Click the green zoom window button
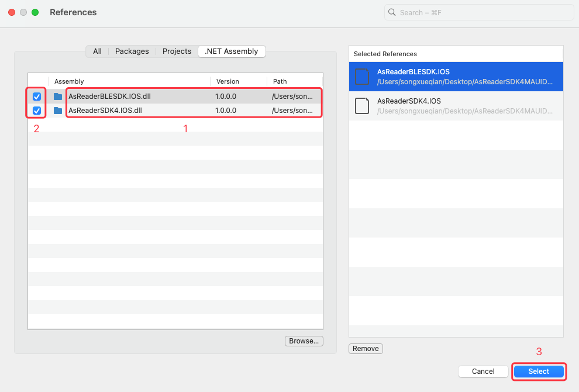Screen dimensions: 579x392 [x=35, y=12]
